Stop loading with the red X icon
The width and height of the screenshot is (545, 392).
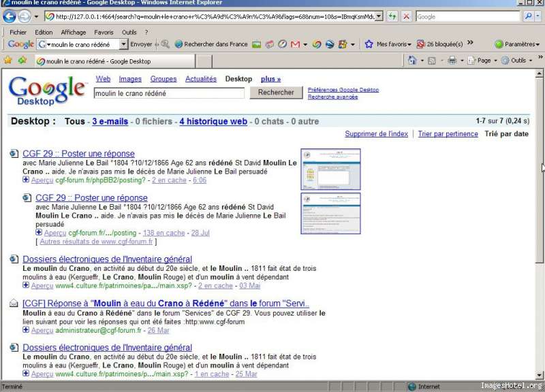tap(406, 16)
